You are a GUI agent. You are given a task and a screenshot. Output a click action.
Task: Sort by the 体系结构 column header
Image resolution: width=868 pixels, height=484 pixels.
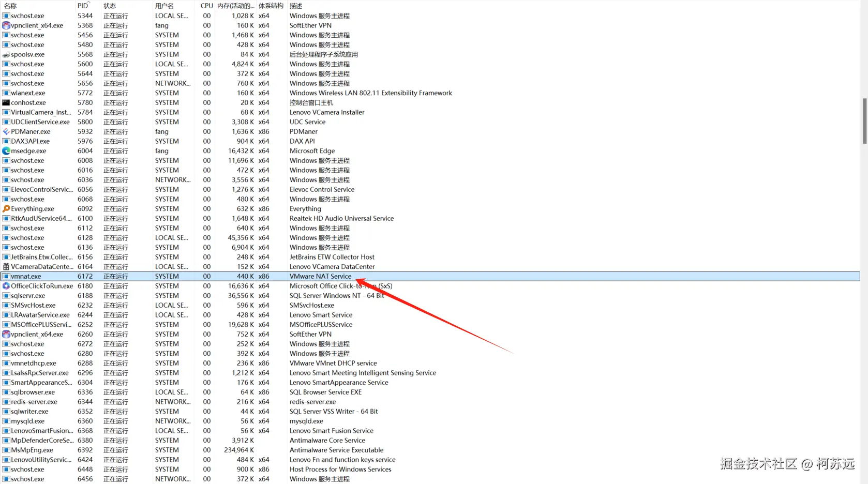click(271, 6)
